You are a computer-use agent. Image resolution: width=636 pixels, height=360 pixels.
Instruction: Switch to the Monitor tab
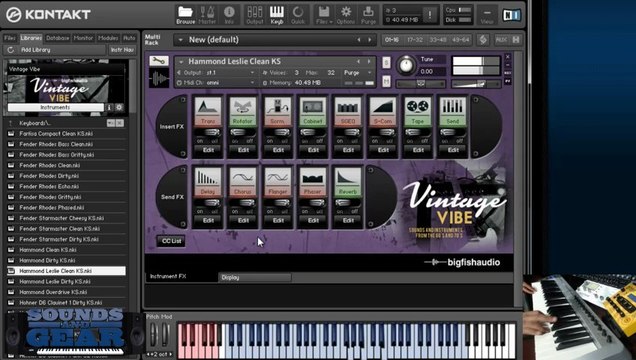pos(83,38)
